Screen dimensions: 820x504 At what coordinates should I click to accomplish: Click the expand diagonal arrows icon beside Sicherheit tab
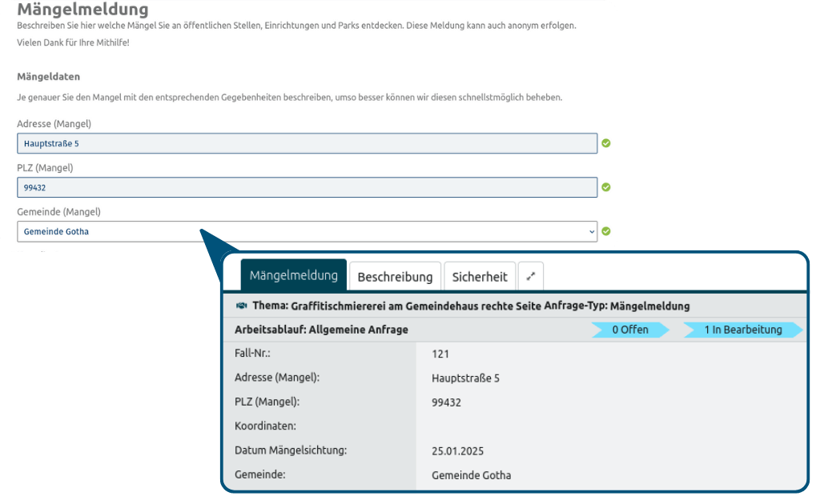point(531,275)
